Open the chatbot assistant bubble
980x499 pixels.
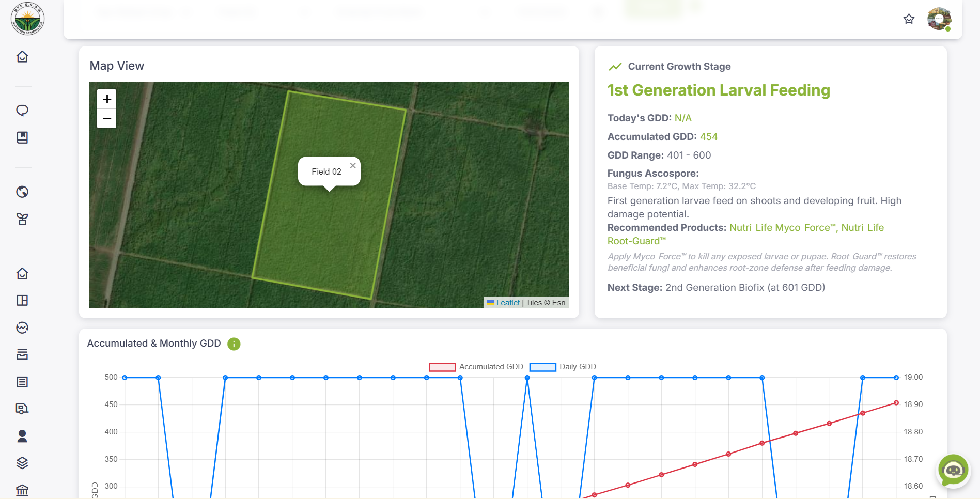coord(953,470)
